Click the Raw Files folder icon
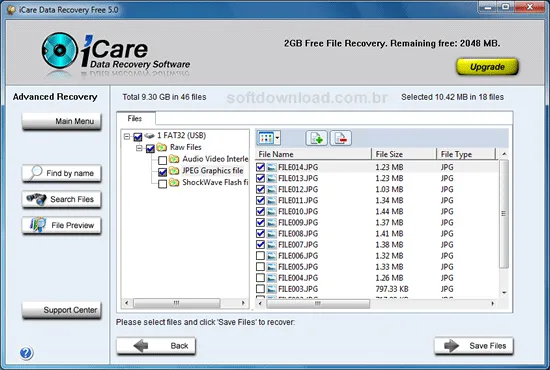The image size is (550, 370). [161, 147]
